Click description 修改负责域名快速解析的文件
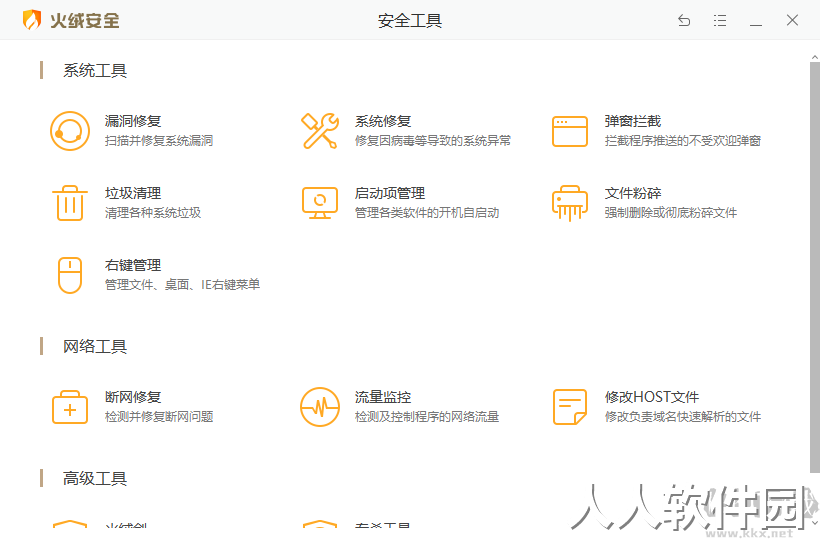Screen dimensions: 820x540 point(682,417)
